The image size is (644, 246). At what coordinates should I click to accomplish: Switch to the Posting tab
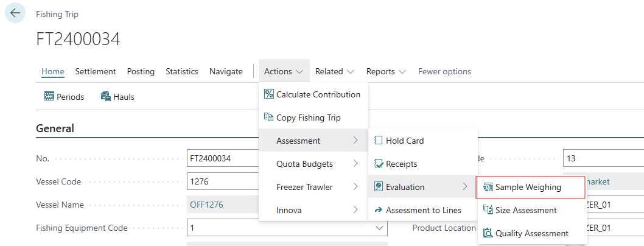[x=141, y=71]
